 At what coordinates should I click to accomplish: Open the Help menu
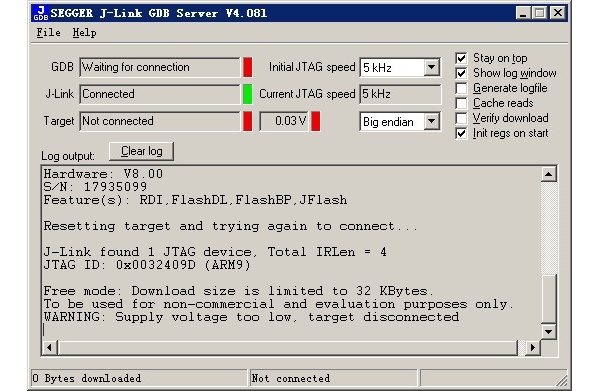coord(84,33)
